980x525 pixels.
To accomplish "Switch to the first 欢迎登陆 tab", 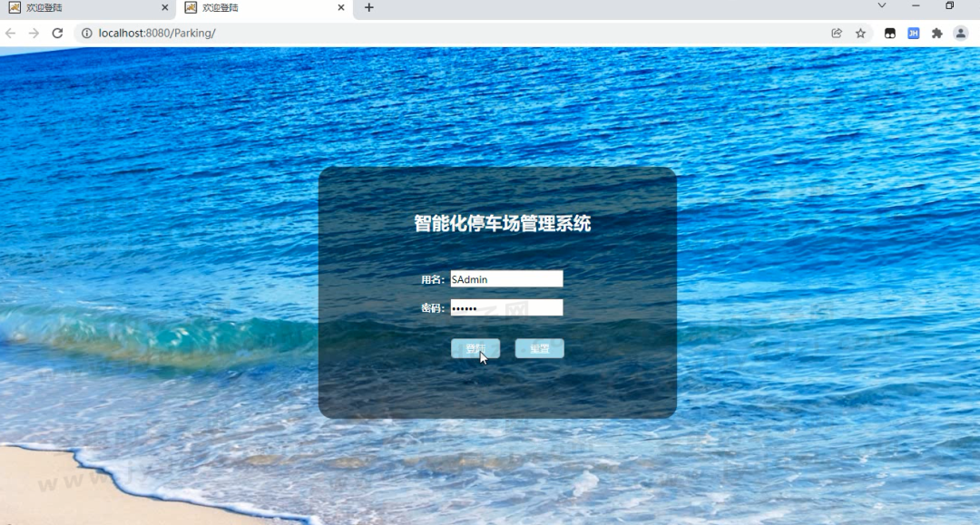I will pos(88,8).
